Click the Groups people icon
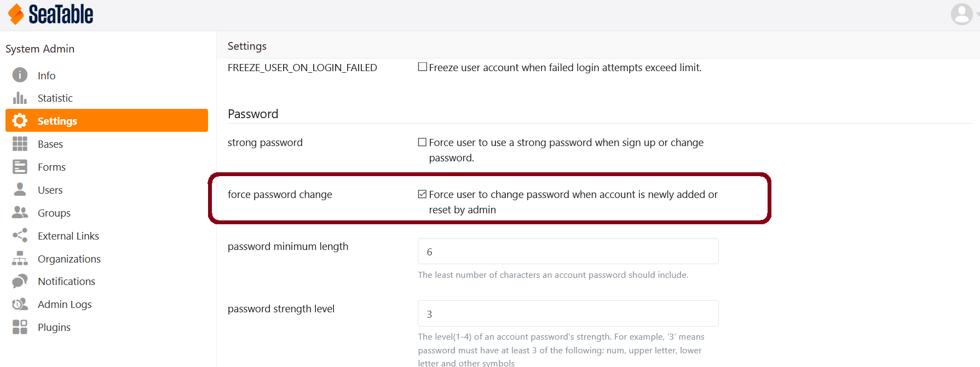 tap(20, 212)
